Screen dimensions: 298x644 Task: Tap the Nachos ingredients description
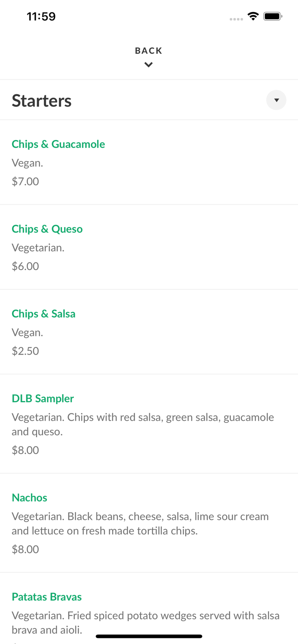coord(140,523)
